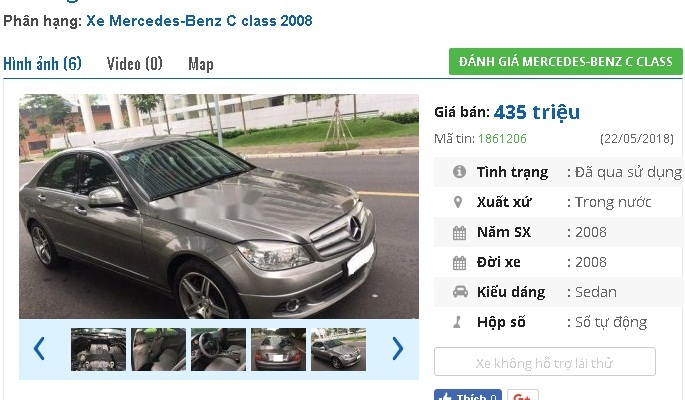Image resolution: width=685 pixels, height=400 pixels.
Task: Click the Xe không hỗ trợ lái thử box
Action: click(545, 362)
